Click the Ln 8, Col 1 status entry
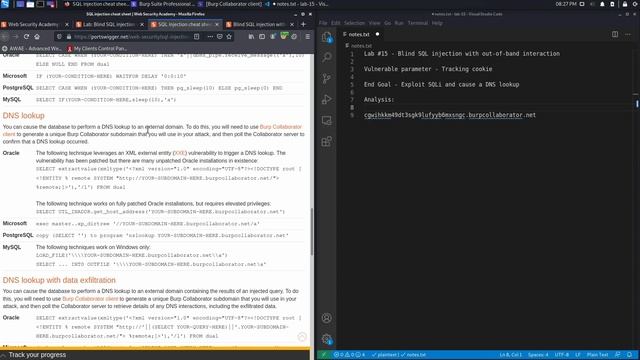640x360 pixels. [511, 355]
